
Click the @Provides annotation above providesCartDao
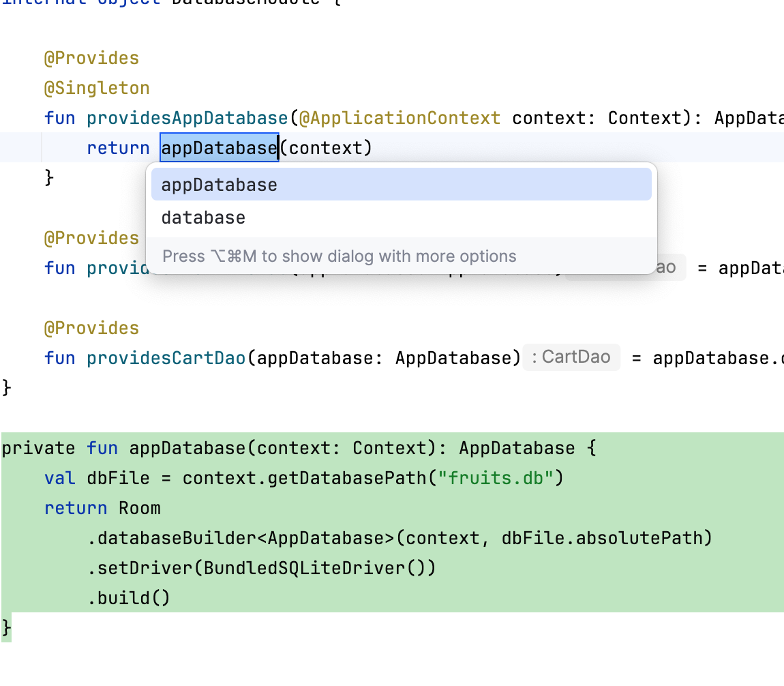tap(91, 328)
